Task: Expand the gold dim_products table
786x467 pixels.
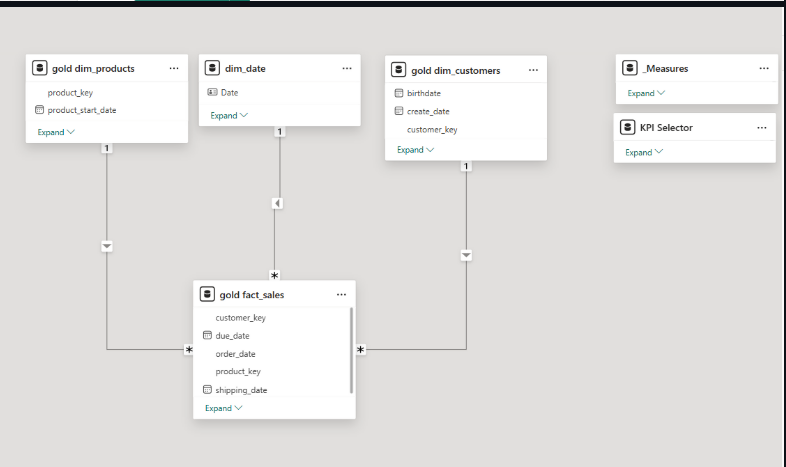Action: [56, 132]
